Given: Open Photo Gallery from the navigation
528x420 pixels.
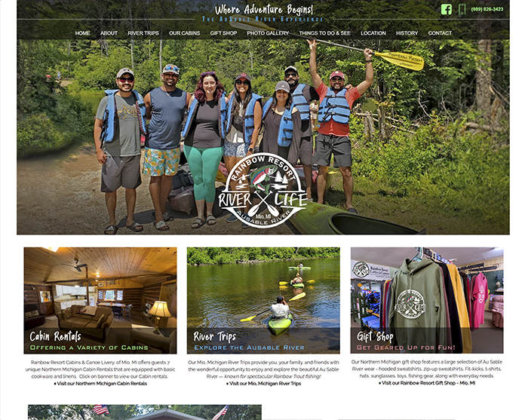Looking at the screenshot, I should pyautogui.click(x=268, y=33).
